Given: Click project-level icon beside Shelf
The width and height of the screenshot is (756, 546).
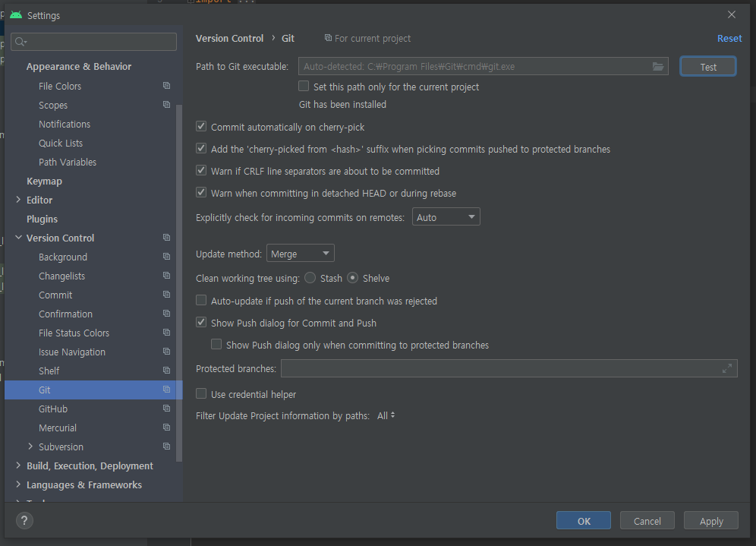Looking at the screenshot, I should click(x=166, y=371).
